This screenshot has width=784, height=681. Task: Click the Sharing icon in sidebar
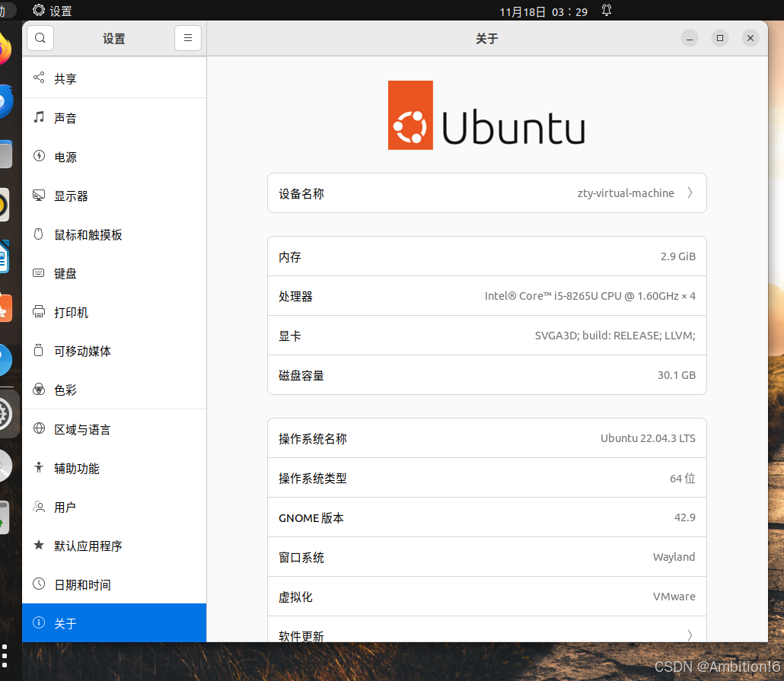tap(39, 78)
